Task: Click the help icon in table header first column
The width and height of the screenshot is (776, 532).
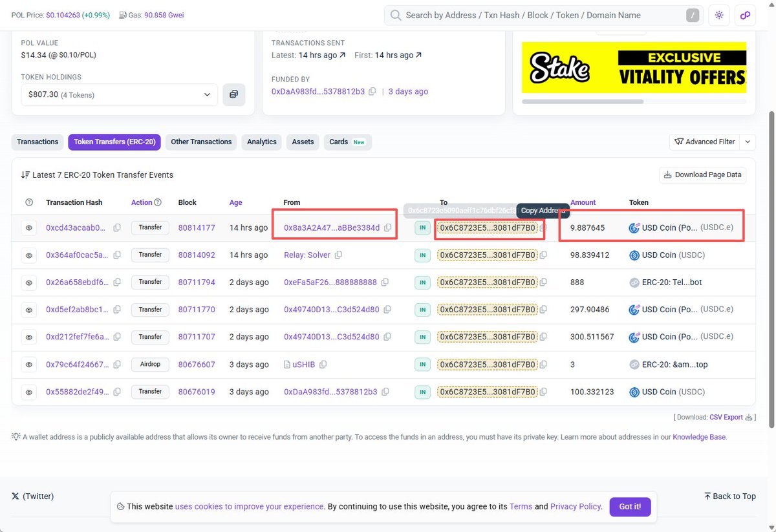Action: click(x=29, y=202)
